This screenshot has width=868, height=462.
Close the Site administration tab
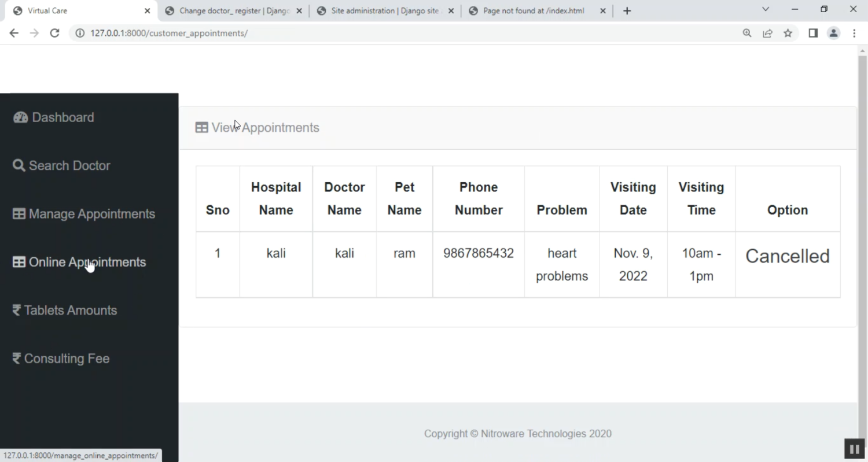[451, 11]
